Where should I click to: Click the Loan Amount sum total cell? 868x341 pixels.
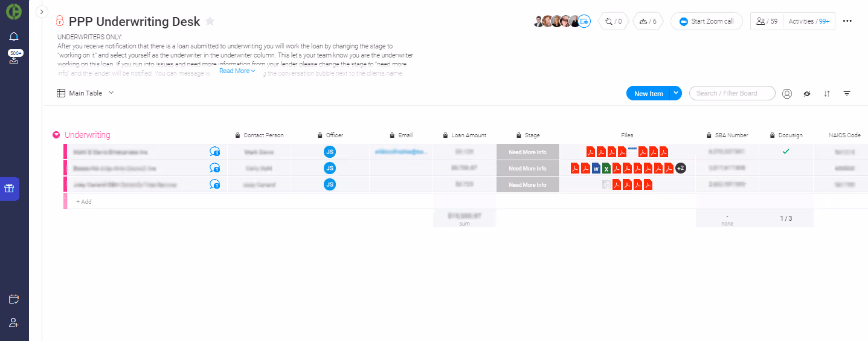coord(465,218)
